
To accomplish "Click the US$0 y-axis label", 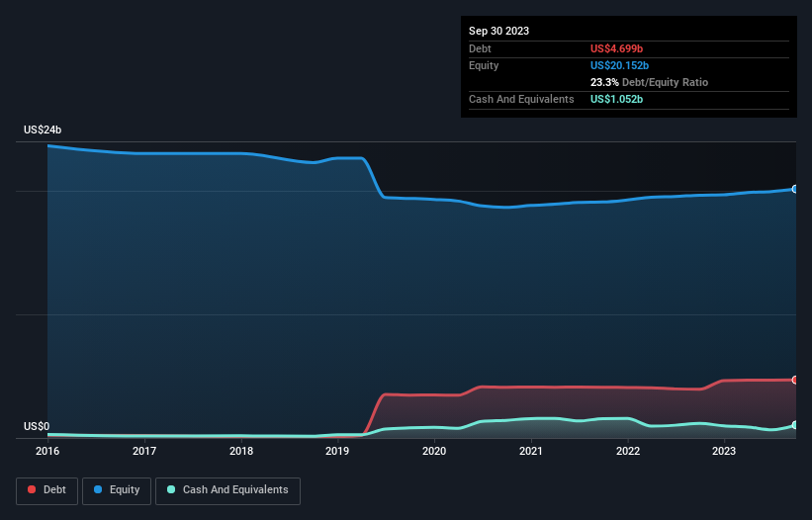I will pos(37,426).
